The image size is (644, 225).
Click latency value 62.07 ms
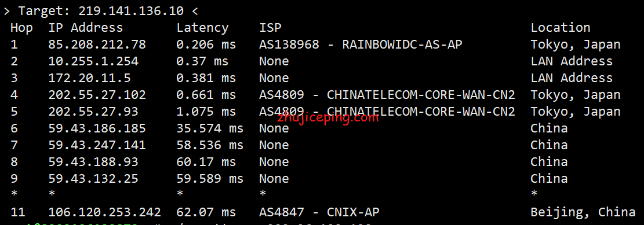pos(206,212)
